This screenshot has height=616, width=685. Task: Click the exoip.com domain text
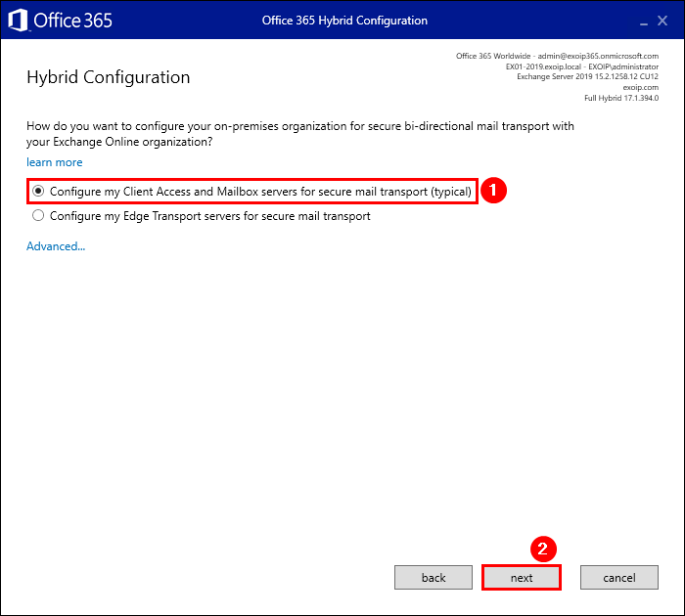[x=640, y=87]
